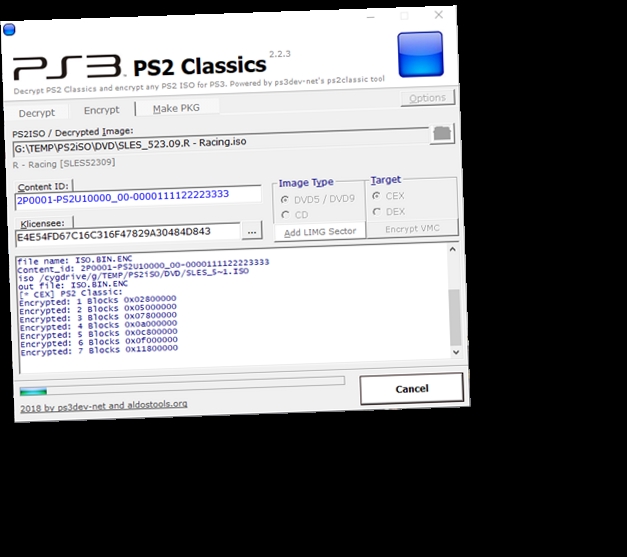Click the Add LIMG Sector button

[320, 232]
